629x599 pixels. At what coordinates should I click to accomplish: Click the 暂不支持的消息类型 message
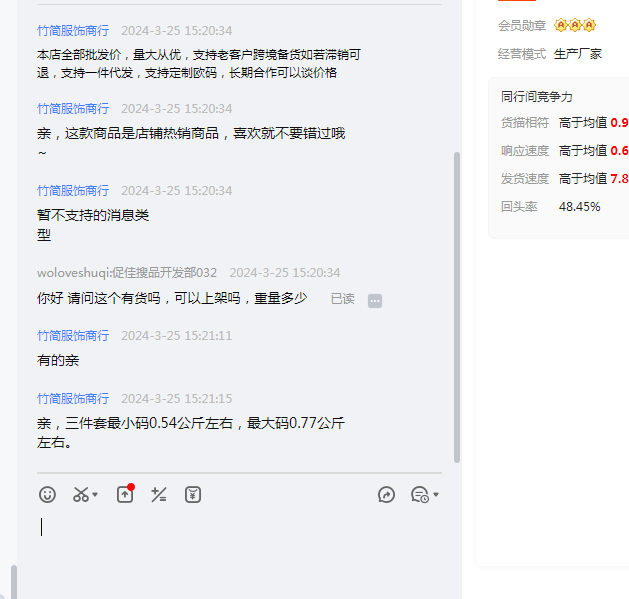click(93, 225)
